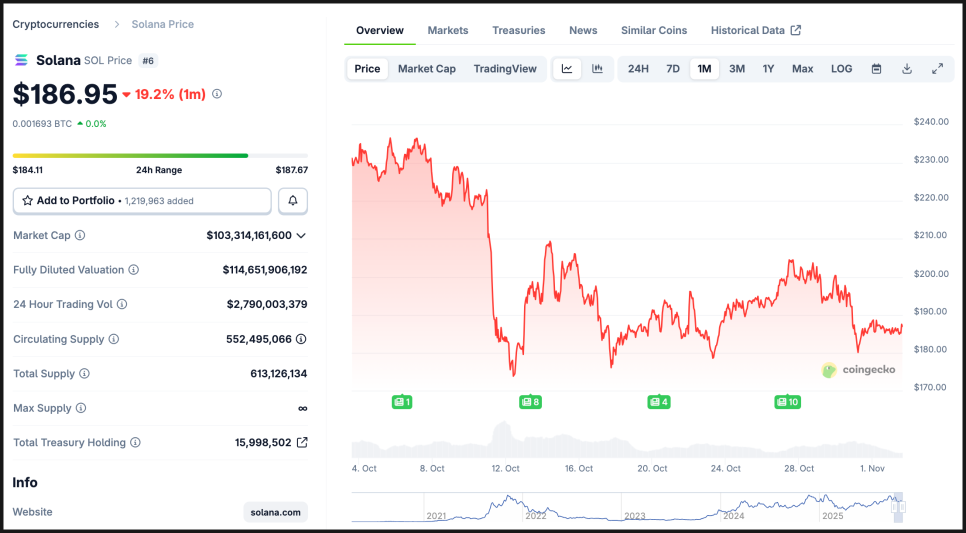This screenshot has height=533, width=966.
Task: Switch chart to Market Cap mode
Action: tap(427, 69)
